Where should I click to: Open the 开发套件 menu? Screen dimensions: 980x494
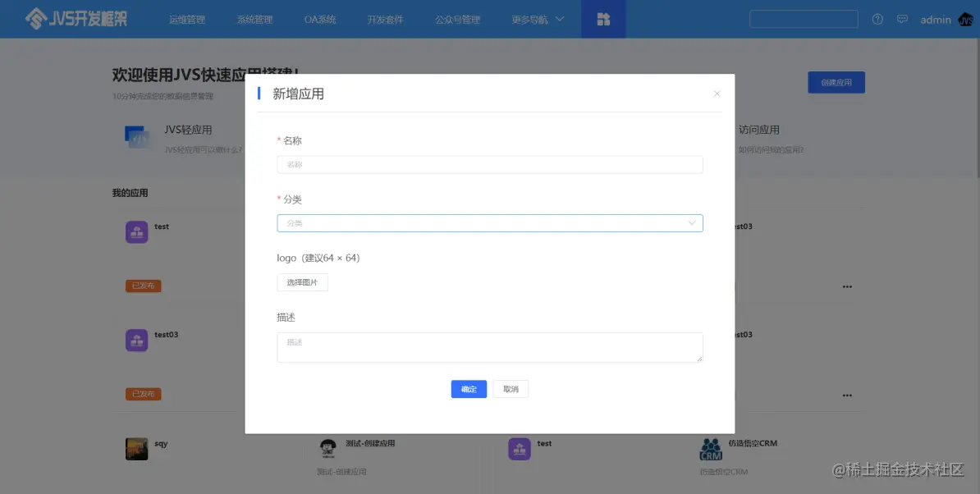[x=385, y=20]
